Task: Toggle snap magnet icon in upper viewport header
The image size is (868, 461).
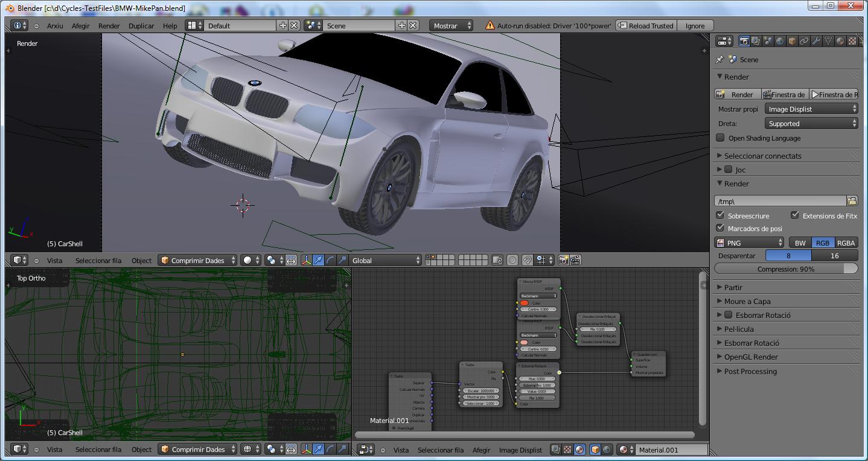Action: pyautogui.click(x=527, y=260)
